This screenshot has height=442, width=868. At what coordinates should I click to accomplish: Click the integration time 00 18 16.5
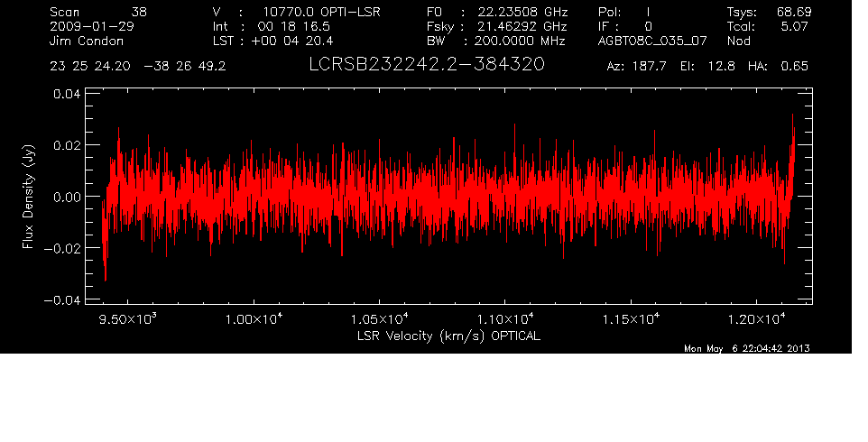click(293, 26)
